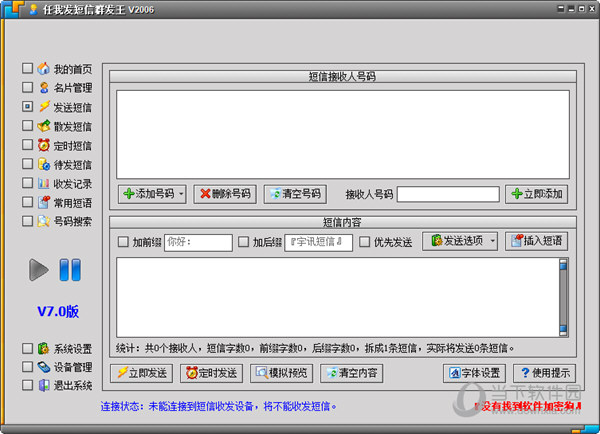600x434 pixels.
Task: Click the icon next to 散发短信
Action: click(44, 126)
